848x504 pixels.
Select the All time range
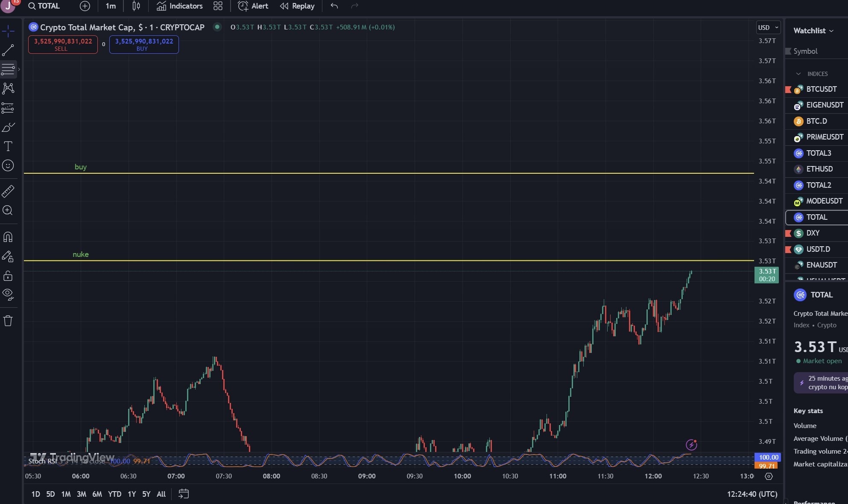(x=161, y=494)
